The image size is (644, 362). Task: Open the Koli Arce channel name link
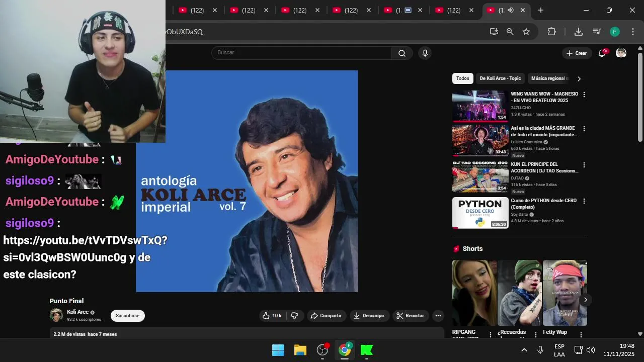(x=77, y=312)
